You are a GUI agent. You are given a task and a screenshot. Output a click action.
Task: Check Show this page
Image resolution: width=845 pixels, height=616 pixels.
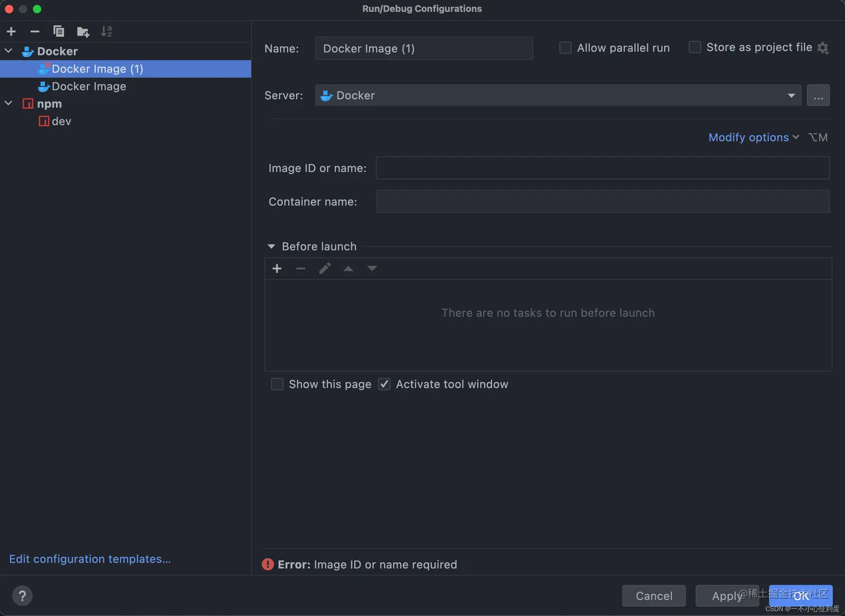point(277,384)
